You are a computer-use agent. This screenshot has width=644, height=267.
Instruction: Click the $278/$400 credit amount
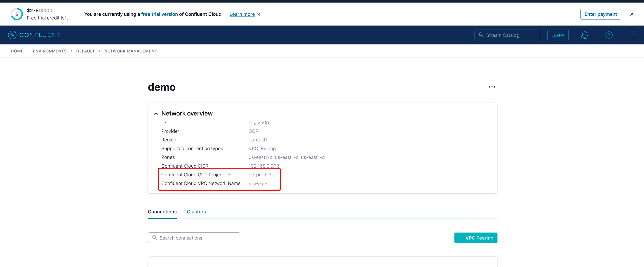pyautogui.click(x=40, y=11)
